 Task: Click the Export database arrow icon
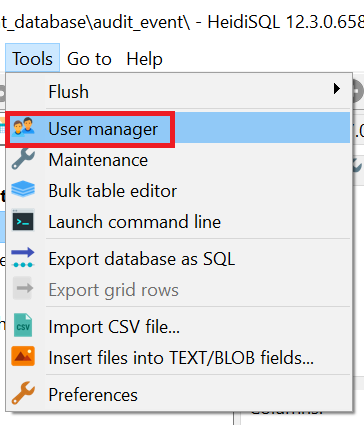tap(23, 258)
